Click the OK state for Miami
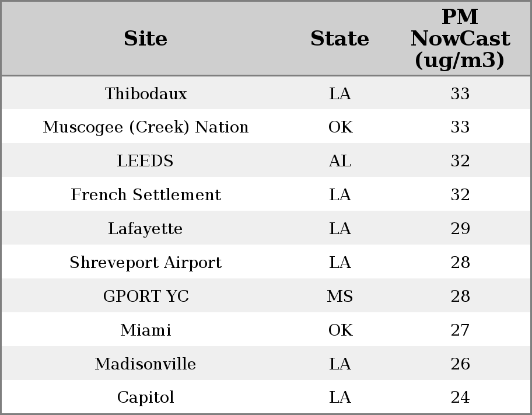This screenshot has width=532, height=415. [340, 330]
